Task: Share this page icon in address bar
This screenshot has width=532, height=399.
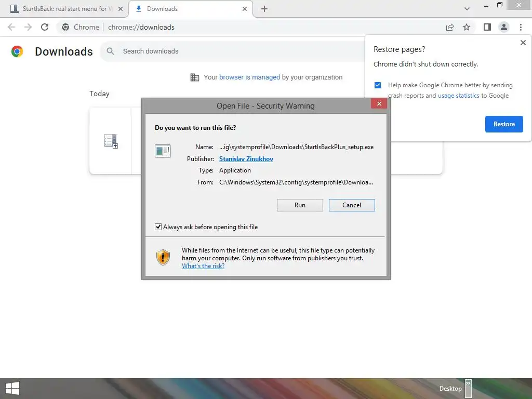Action: tap(450, 27)
